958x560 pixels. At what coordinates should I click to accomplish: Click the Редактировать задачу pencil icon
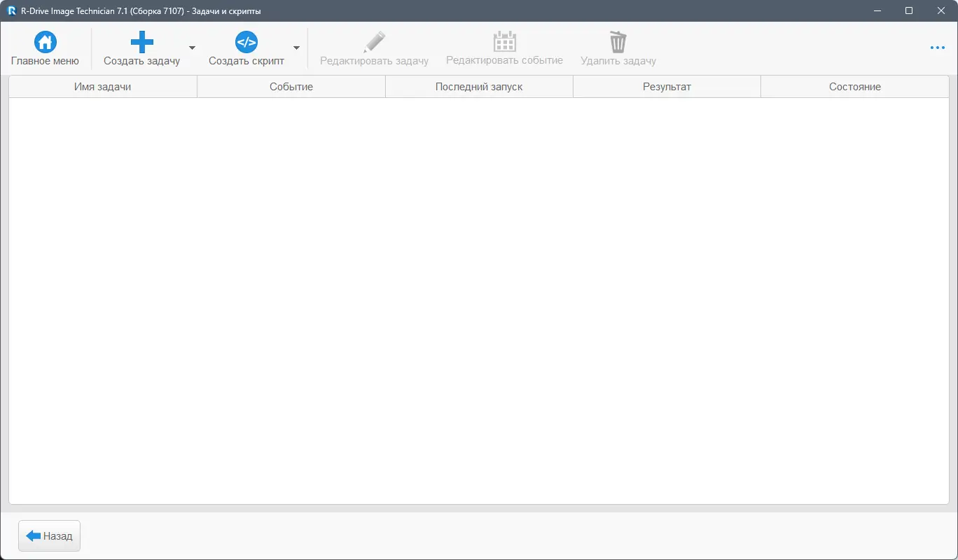pyautogui.click(x=373, y=41)
